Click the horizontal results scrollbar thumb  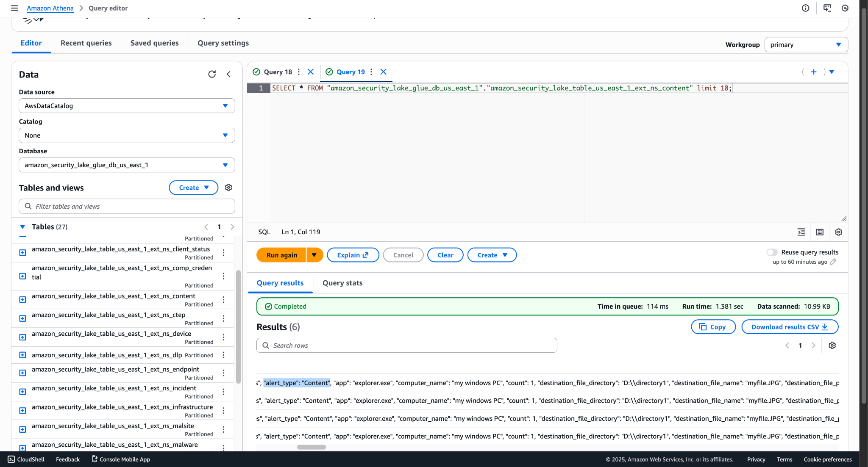tap(312, 447)
